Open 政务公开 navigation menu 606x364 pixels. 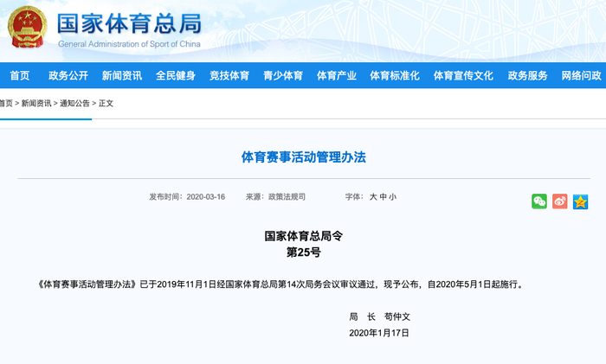point(68,75)
